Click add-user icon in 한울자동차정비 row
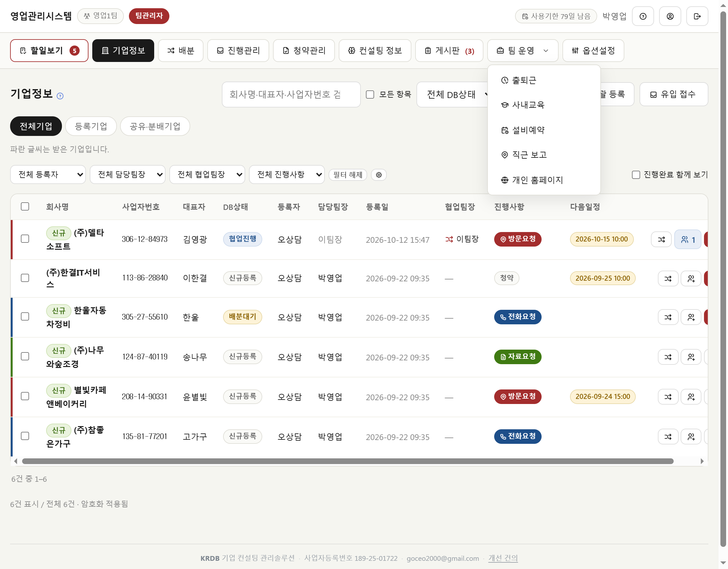The image size is (728, 569). point(691,317)
